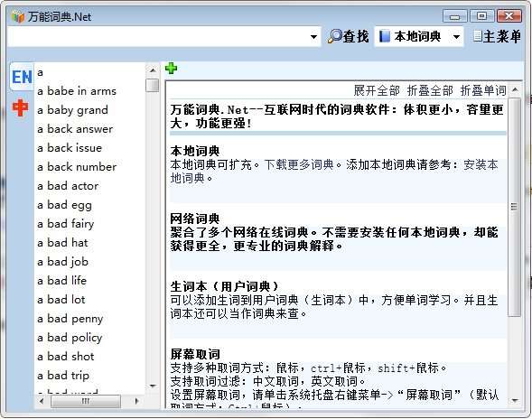
Task: Click 折叠全部 to collapse all entries
Action: point(430,90)
